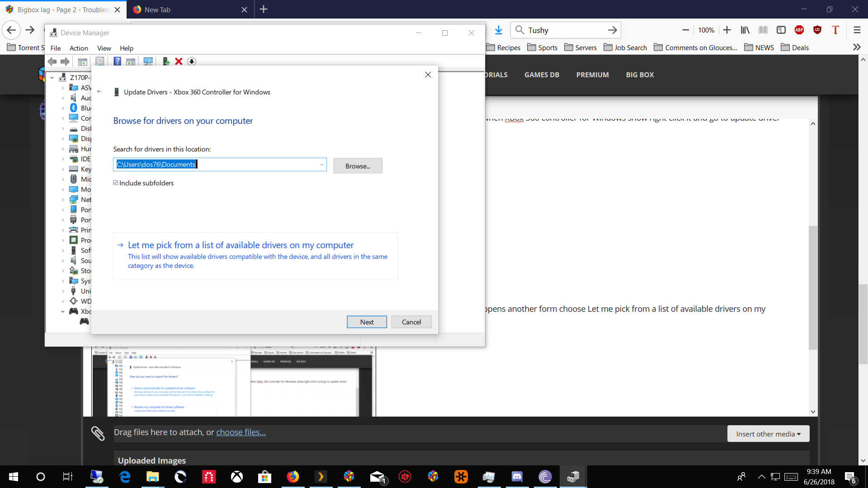Open the driver location path dropdown

point(321,164)
